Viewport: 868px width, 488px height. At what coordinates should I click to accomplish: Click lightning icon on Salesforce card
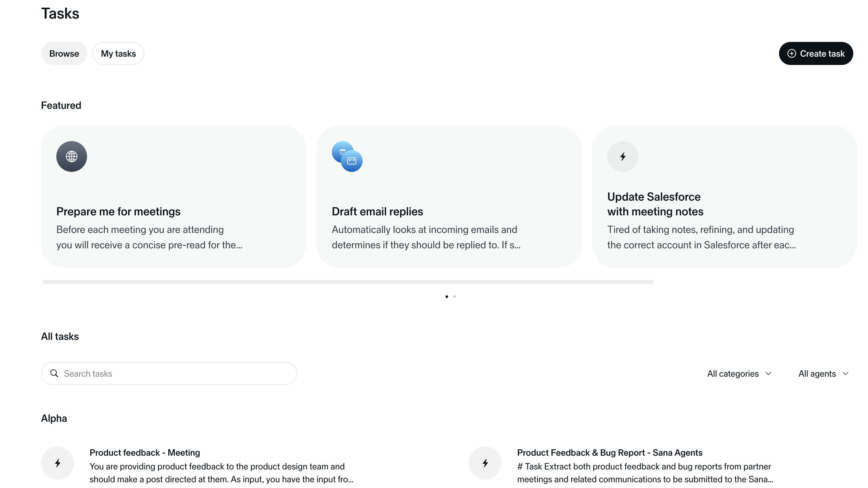[x=623, y=156]
